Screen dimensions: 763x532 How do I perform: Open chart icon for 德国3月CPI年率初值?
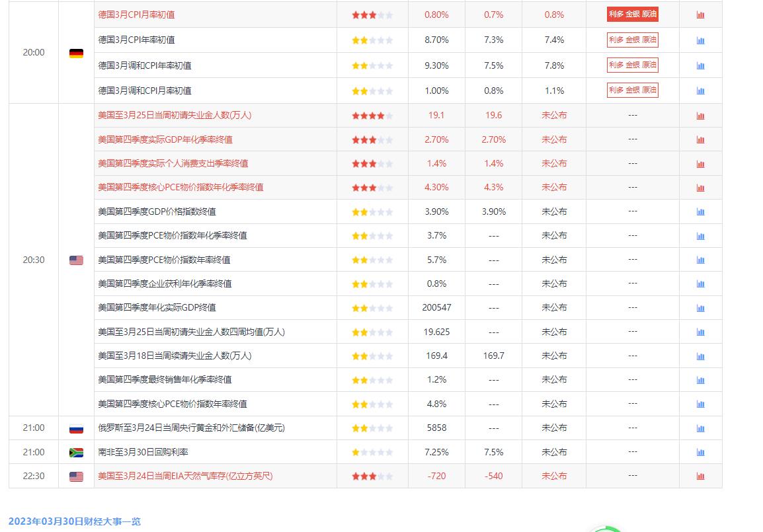700,40
